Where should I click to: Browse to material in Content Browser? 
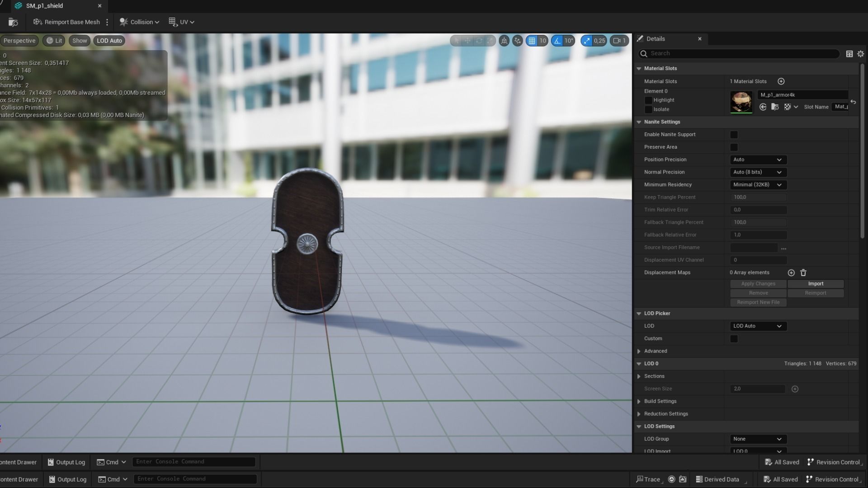pyautogui.click(x=775, y=107)
